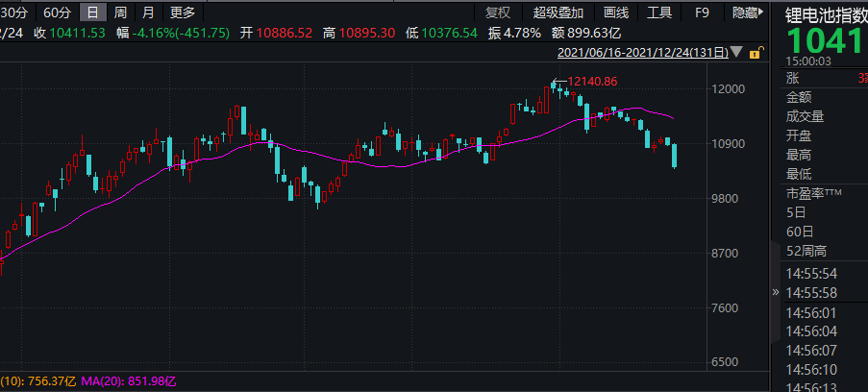Select the 月 monthly chart tab
Screen dimensions: 868x392
tap(147, 12)
